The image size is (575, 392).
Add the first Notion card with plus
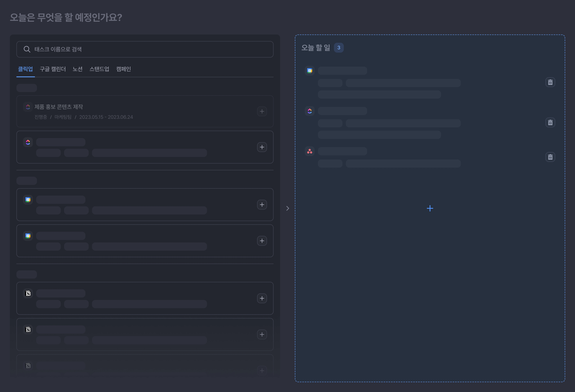click(x=262, y=298)
